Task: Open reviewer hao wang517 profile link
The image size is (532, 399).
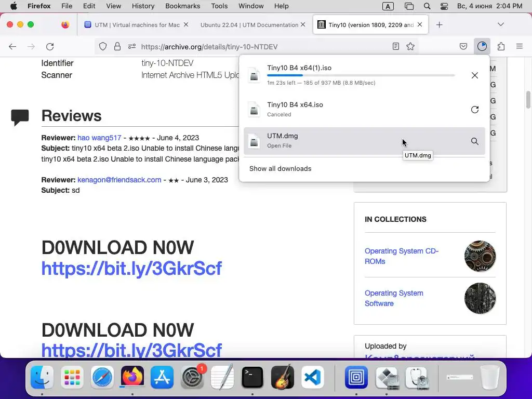Action: (x=99, y=138)
